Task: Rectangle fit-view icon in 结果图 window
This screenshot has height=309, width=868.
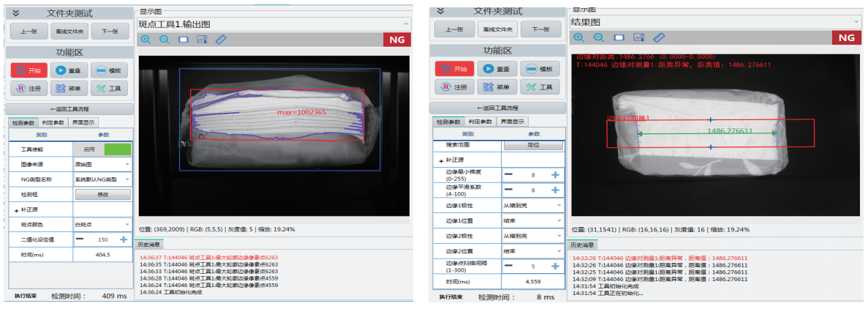Action: [619, 38]
